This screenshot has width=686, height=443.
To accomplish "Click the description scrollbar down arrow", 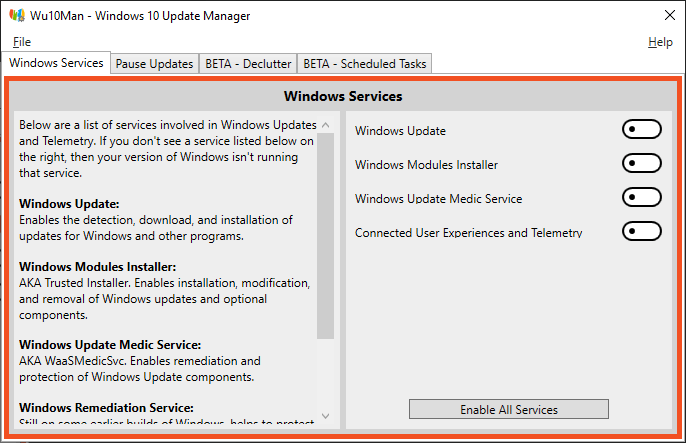I will coord(326,416).
